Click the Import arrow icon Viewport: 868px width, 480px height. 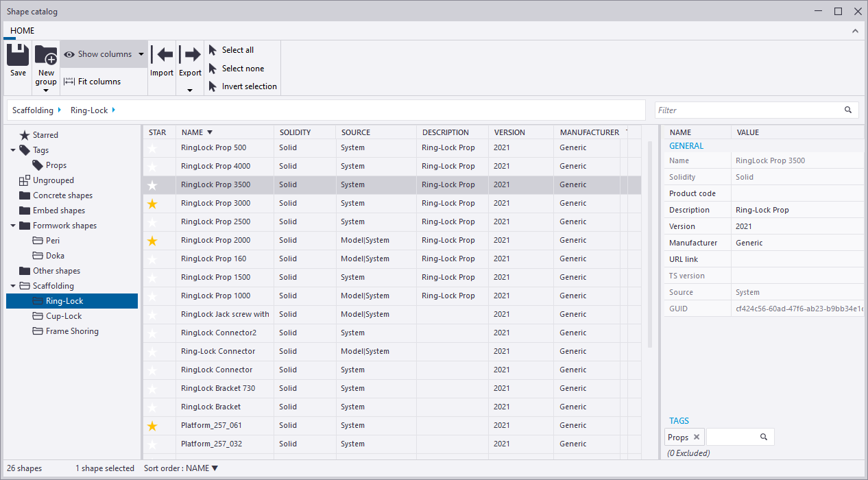162,54
